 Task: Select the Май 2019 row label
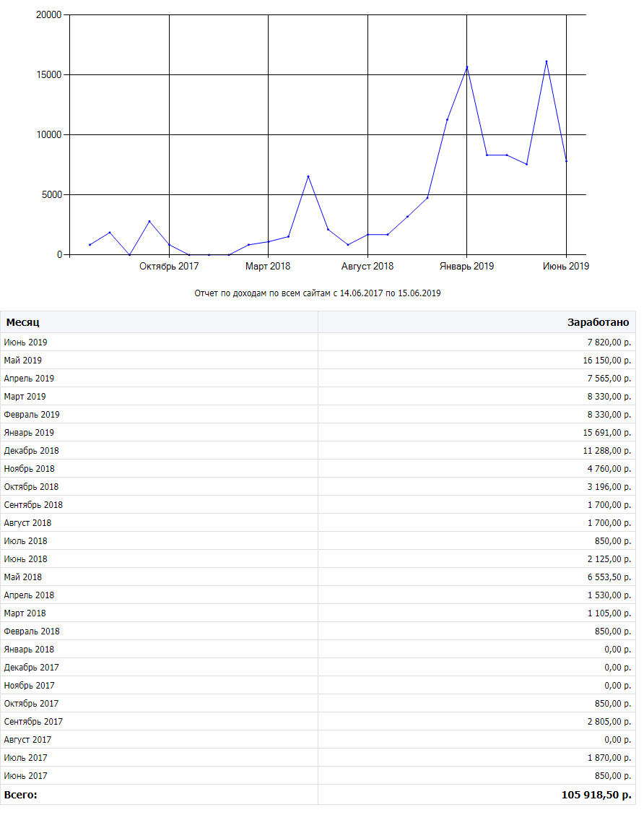pyautogui.click(x=23, y=361)
